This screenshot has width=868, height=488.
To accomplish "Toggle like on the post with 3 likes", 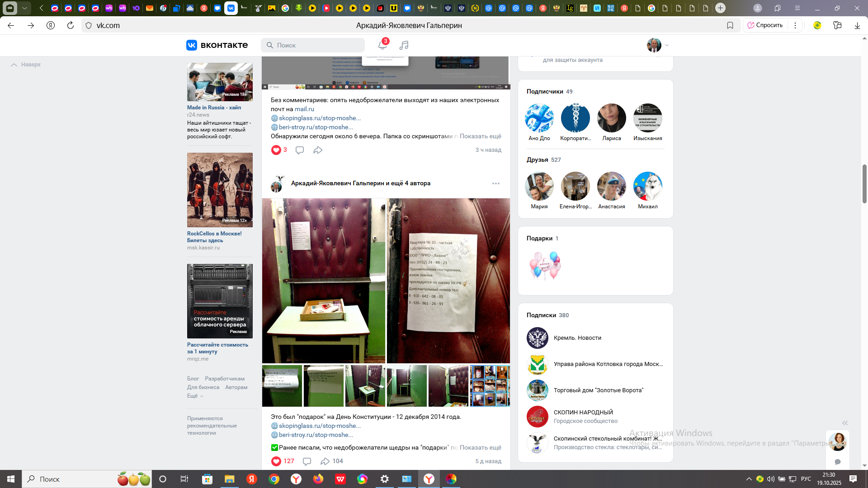I will tap(276, 150).
